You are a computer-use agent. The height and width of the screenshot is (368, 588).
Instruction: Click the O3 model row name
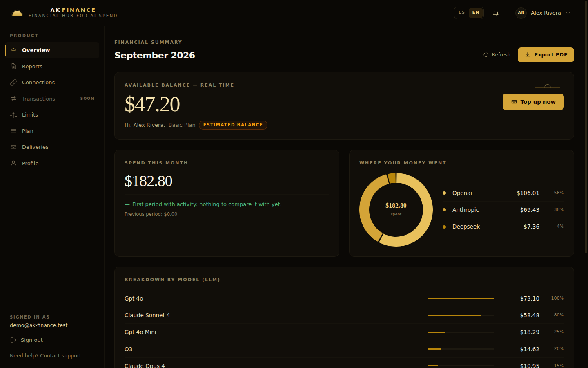click(129, 349)
